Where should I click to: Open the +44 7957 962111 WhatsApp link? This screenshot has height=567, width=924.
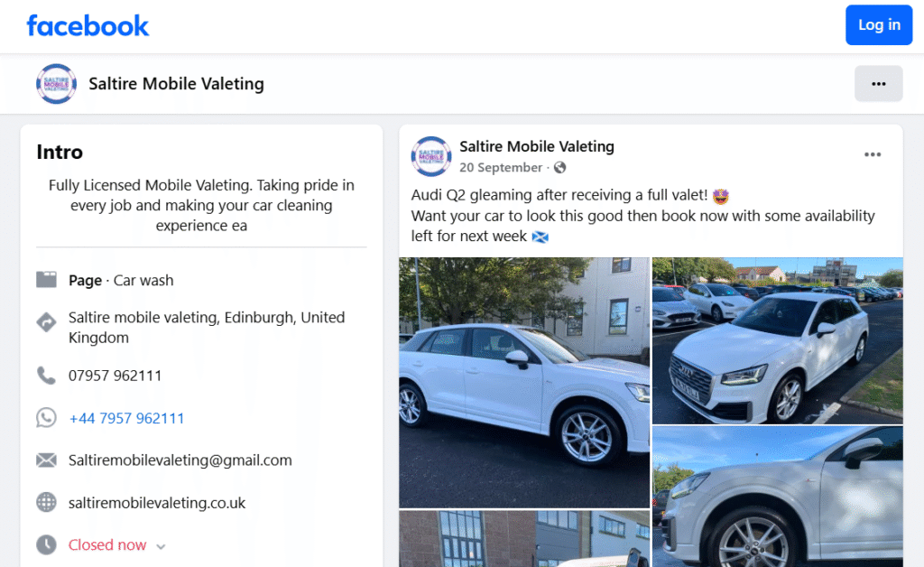pyautogui.click(x=126, y=418)
